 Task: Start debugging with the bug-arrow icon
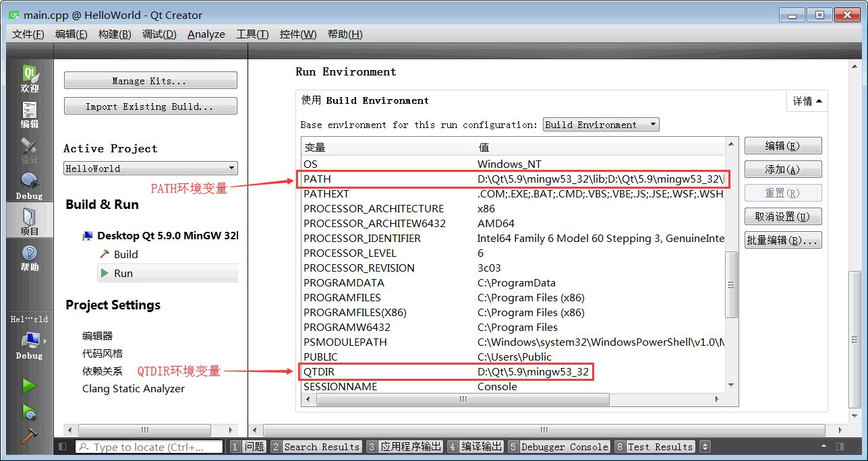click(29, 411)
